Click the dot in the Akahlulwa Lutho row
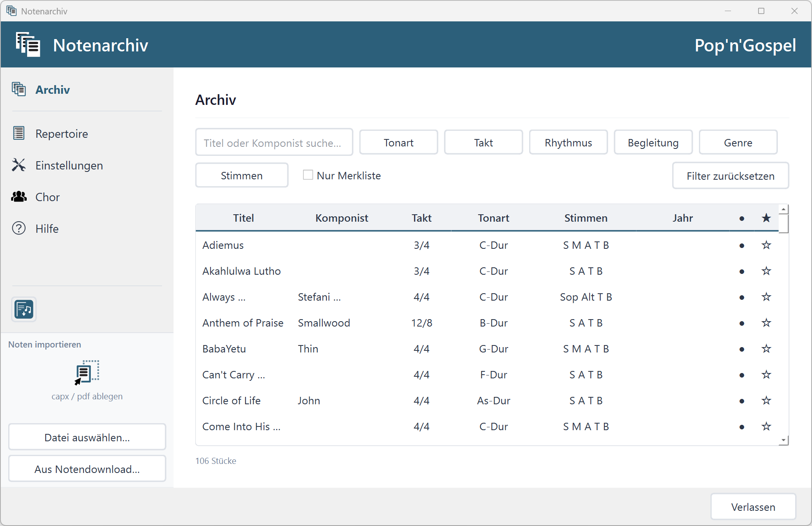812x526 pixels. point(742,271)
